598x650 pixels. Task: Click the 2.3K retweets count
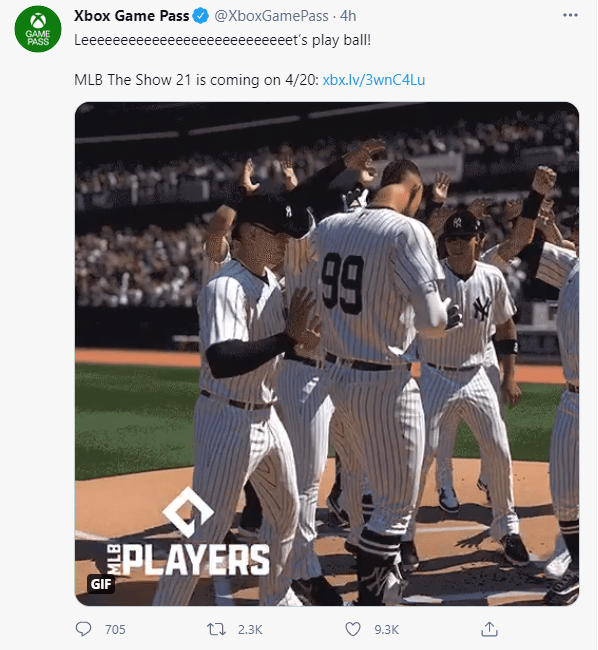250,630
